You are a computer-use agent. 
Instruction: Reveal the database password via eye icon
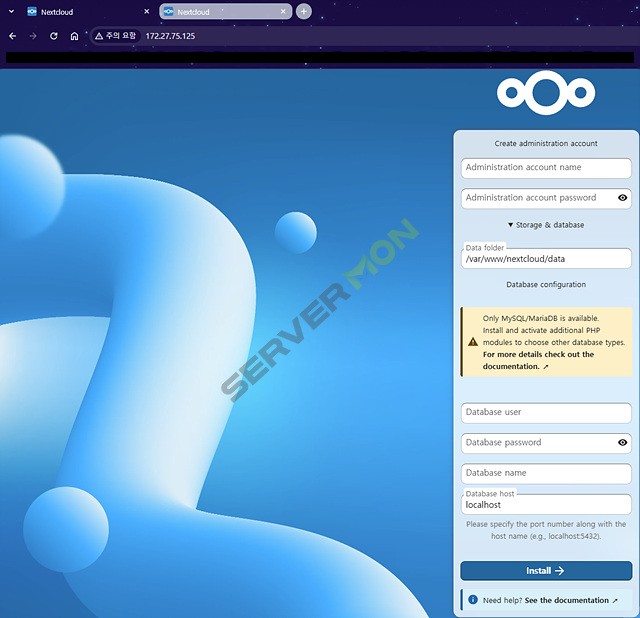click(622, 442)
